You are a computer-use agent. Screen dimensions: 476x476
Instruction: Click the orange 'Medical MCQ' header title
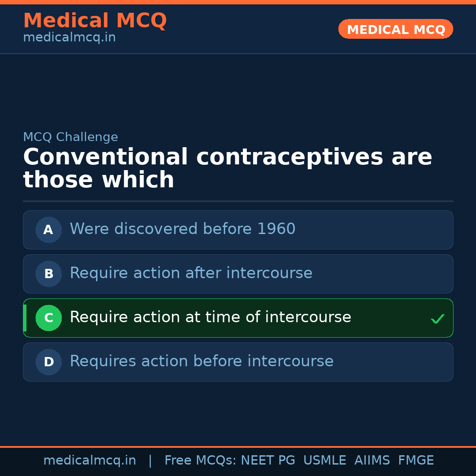[95, 21]
